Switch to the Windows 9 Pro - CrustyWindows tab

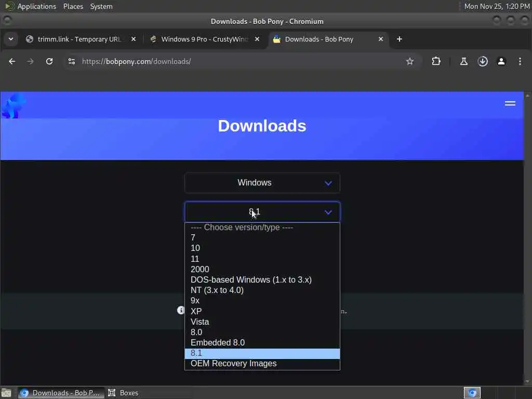[x=205, y=39]
